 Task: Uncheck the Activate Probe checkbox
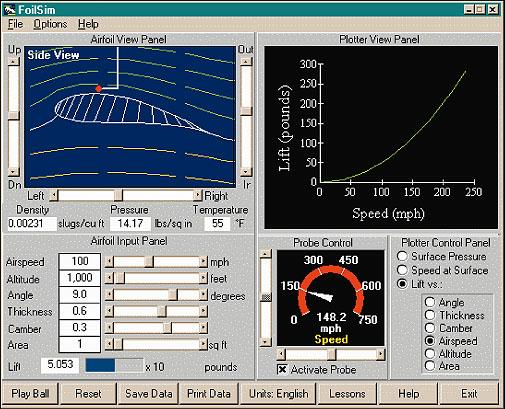[282, 369]
